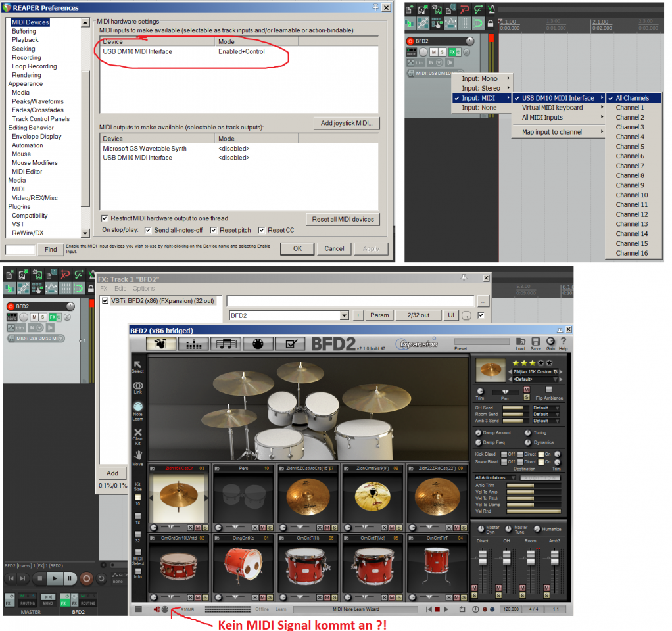The image size is (672, 631).
Task: Open the <Default> dropdown under Zildjian 15K
Action: 535,379
